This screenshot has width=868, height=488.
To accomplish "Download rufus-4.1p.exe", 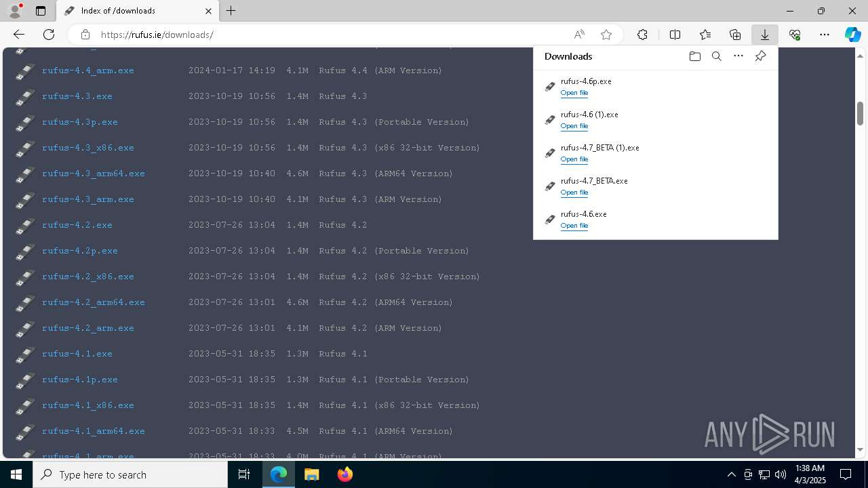I will [x=80, y=380].
